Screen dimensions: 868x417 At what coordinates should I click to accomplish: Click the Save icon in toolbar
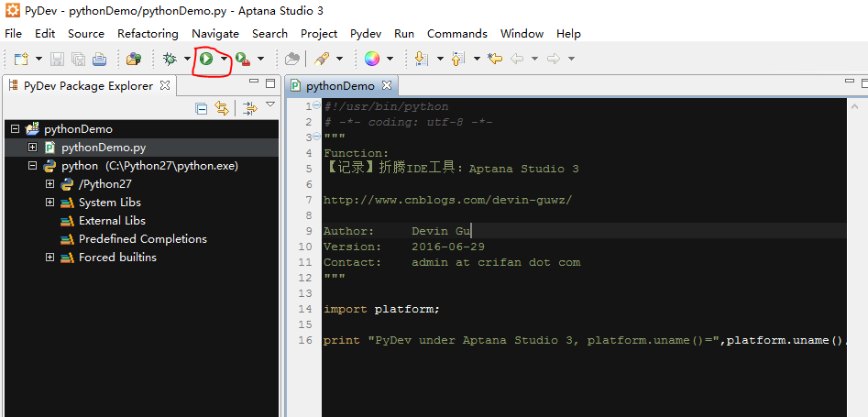click(x=57, y=59)
